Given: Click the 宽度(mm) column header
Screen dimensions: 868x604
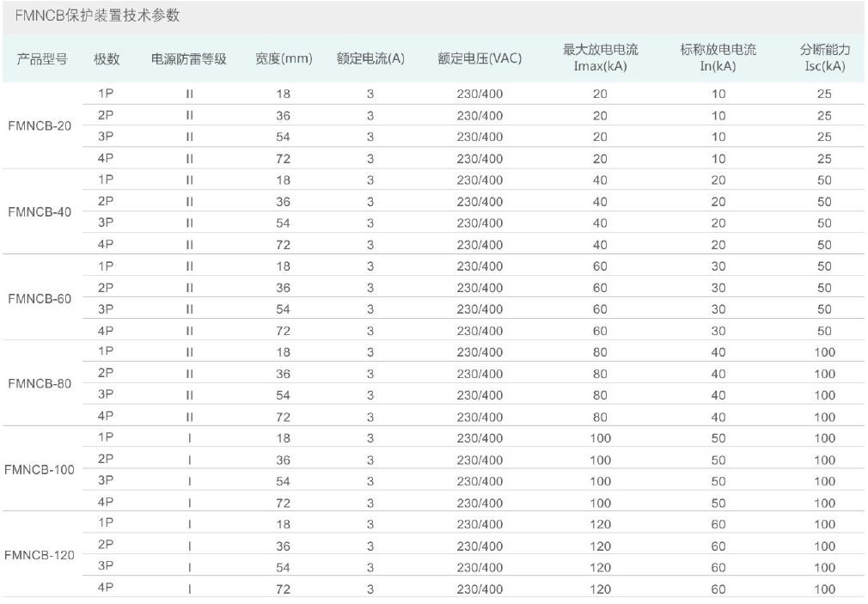Looking at the screenshot, I should [x=284, y=58].
